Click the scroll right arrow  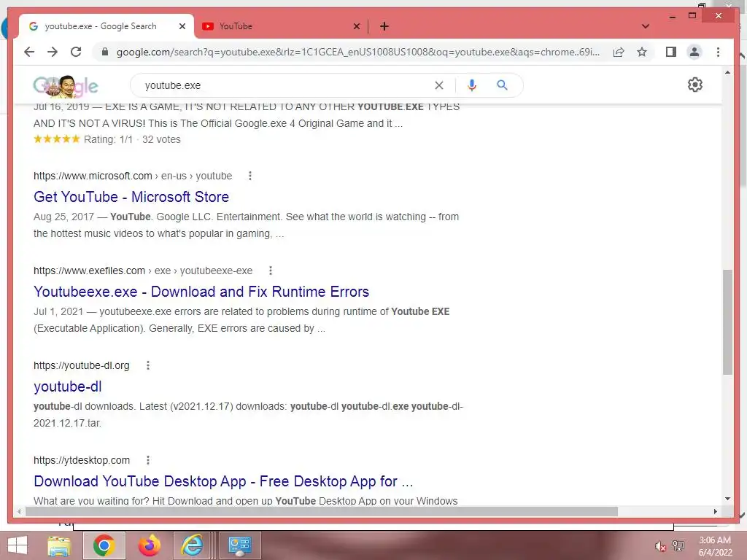click(715, 511)
